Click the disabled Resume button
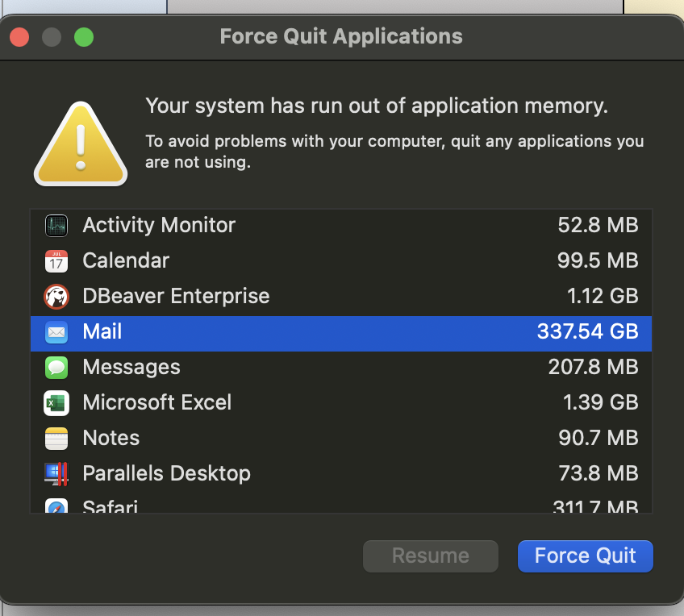The width and height of the screenshot is (684, 616). coord(430,556)
